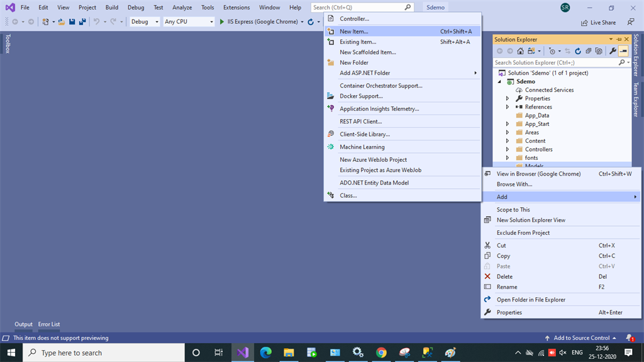Screen dimensions: 644x362
Task: Click the Open File toolbar icon
Action: click(x=61, y=22)
